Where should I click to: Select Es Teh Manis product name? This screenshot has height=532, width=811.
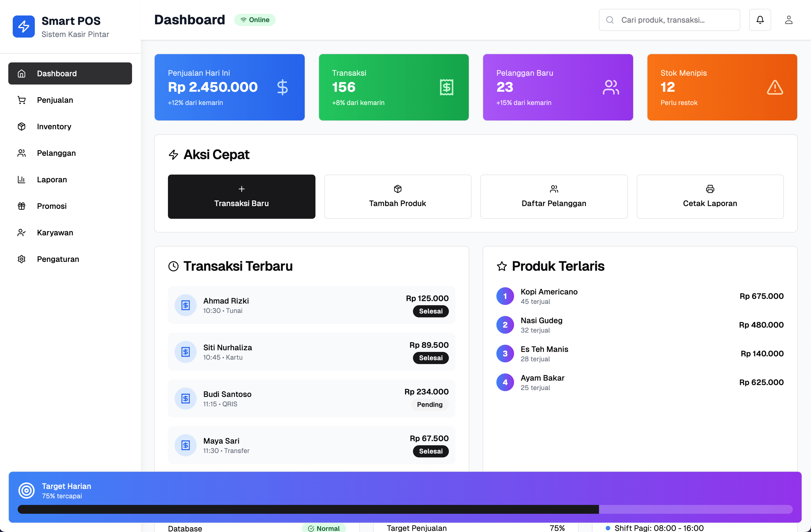(x=544, y=349)
